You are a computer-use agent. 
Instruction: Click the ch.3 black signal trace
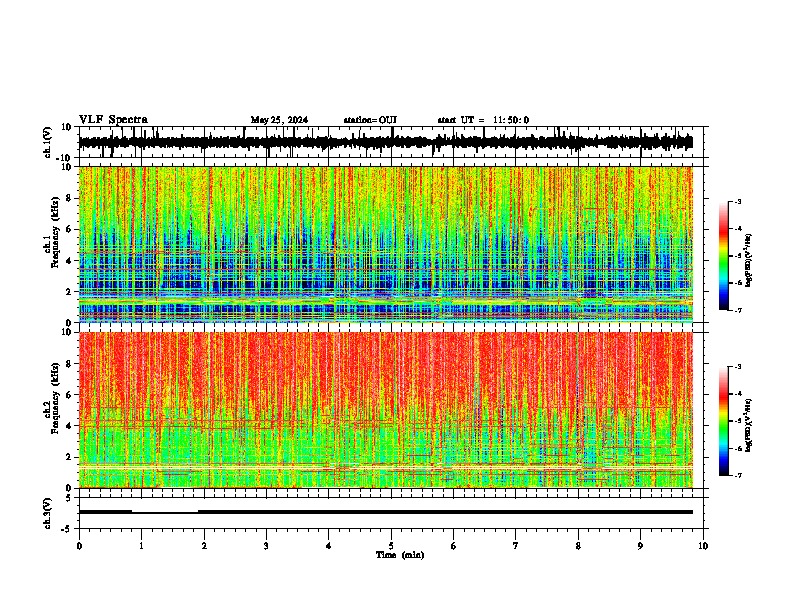pos(386,512)
